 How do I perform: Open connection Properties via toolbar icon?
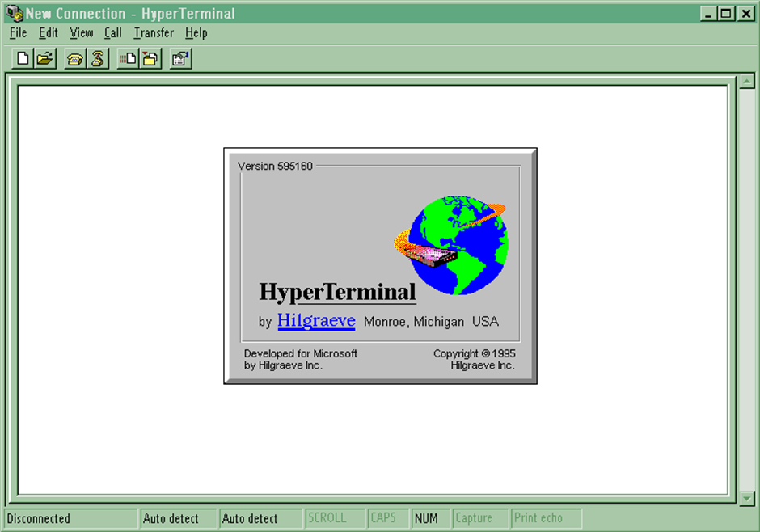tap(179, 57)
